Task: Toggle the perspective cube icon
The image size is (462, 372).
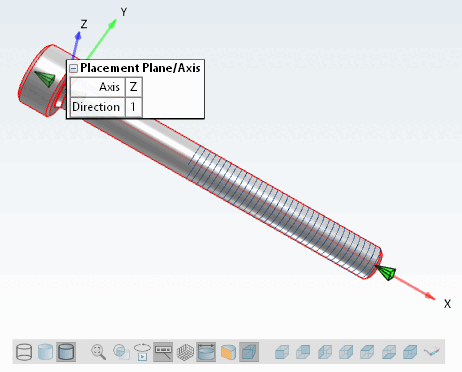Action: 249,352
